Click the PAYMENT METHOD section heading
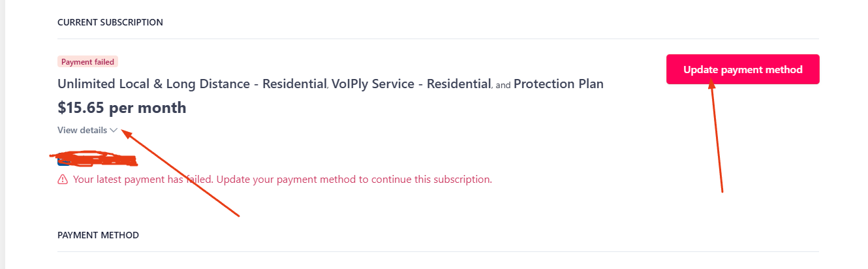Image resolution: width=868 pixels, height=269 pixels. 98,235
